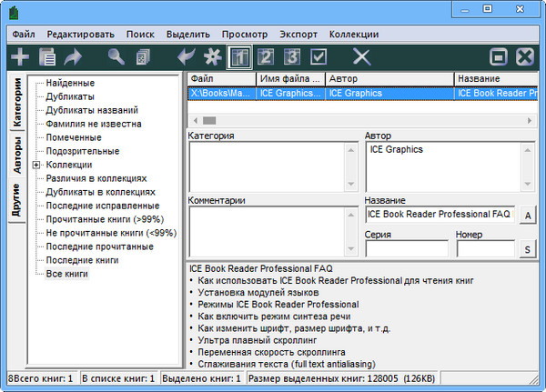
Task: Click the plus icon to add a book
Action: (20, 57)
